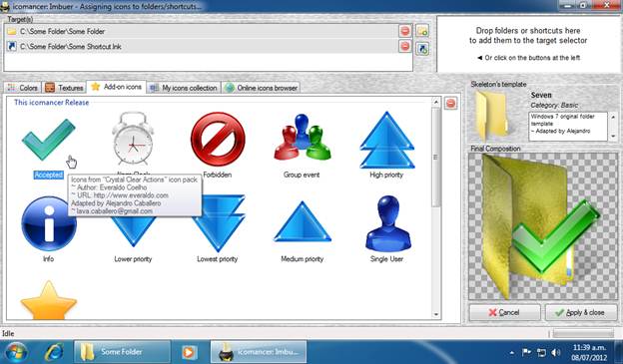Open Some Folder in the taskbar
The image size is (623, 364).
tap(122, 352)
